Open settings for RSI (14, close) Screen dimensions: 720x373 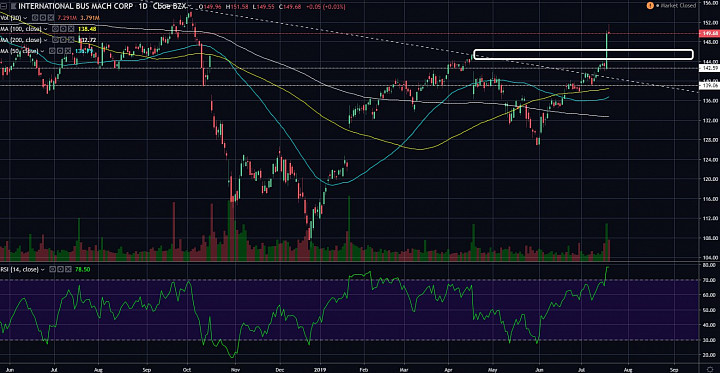click(x=60, y=269)
